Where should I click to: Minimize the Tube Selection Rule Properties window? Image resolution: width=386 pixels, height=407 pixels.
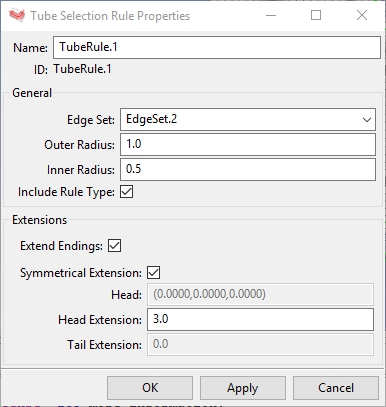tap(271, 15)
